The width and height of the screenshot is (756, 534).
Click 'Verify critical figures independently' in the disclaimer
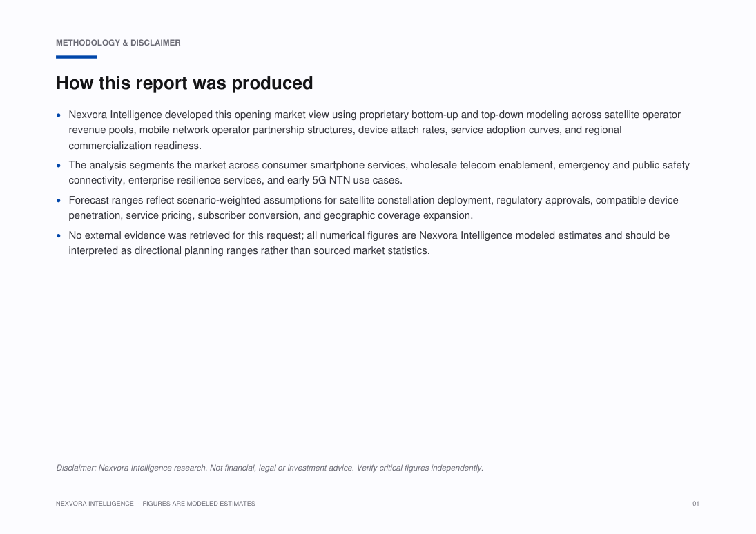420,468
